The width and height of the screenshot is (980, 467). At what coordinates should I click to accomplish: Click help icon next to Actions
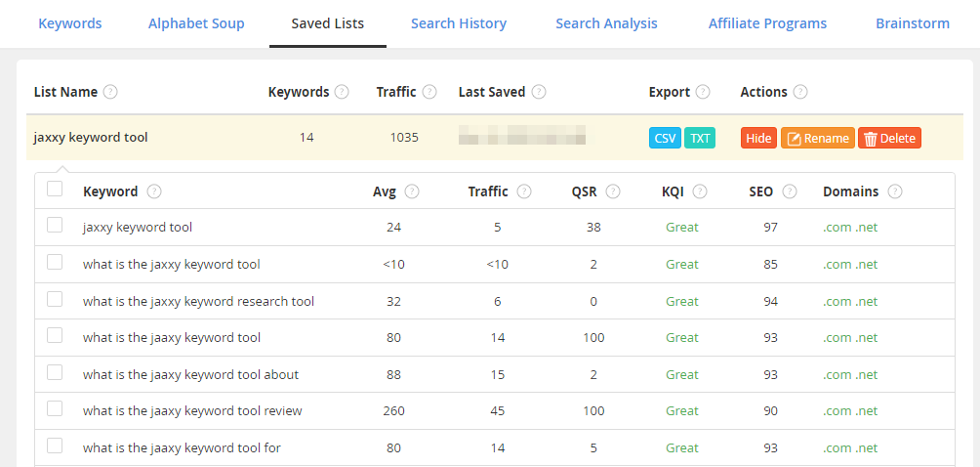point(800,92)
